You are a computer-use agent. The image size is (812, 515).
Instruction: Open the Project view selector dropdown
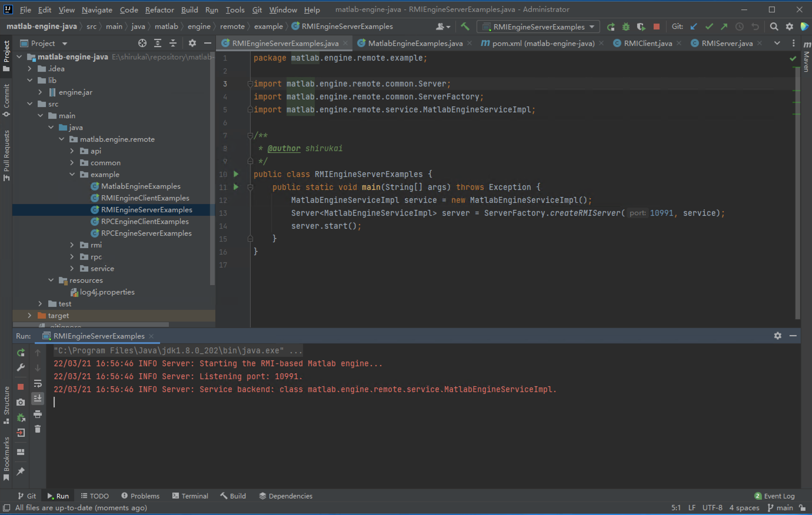click(x=44, y=43)
